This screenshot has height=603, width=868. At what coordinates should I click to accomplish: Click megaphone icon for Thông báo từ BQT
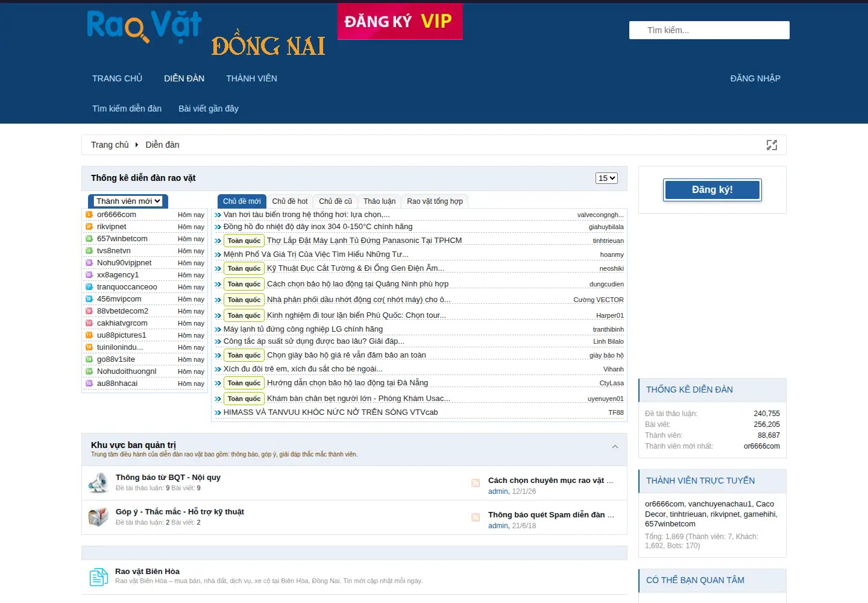98,482
